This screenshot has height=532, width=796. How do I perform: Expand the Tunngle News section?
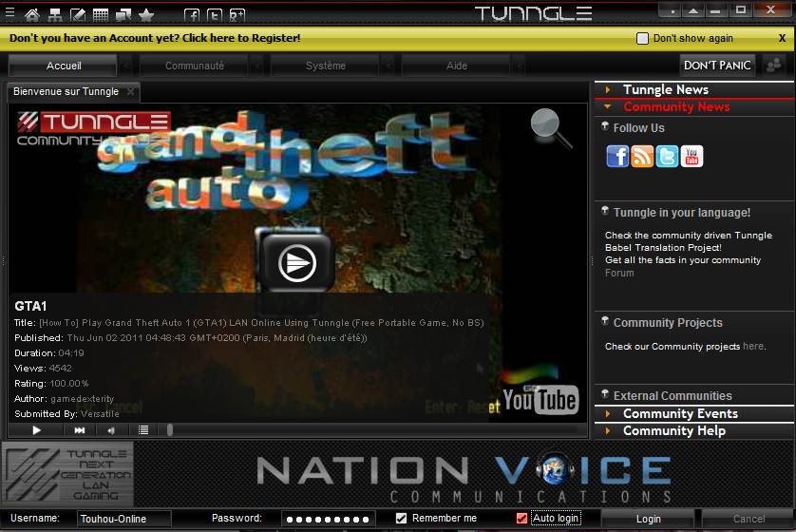pyautogui.click(x=693, y=89)
